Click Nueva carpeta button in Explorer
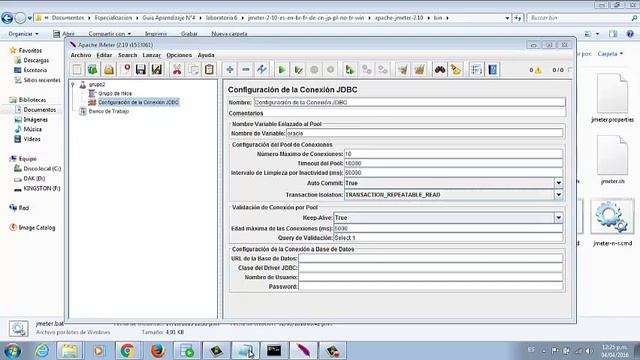The width and height of the screenshot is (640, 360). 229,34
